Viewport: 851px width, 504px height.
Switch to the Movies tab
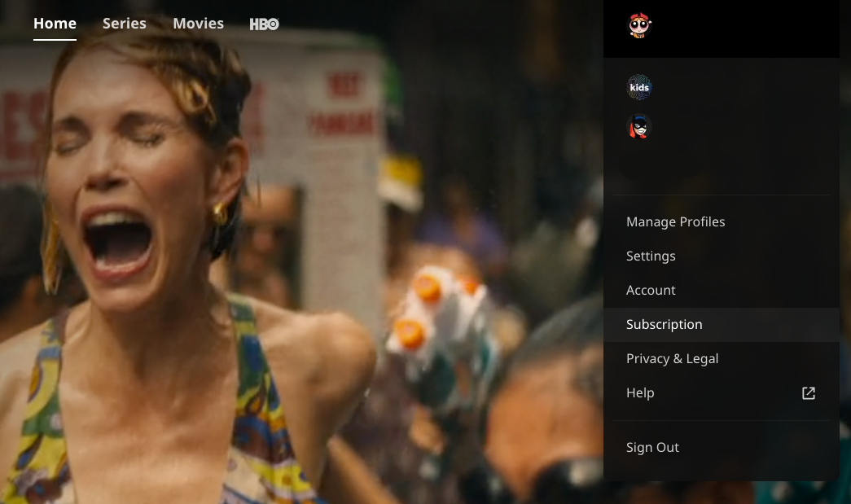tap(198, 24)
